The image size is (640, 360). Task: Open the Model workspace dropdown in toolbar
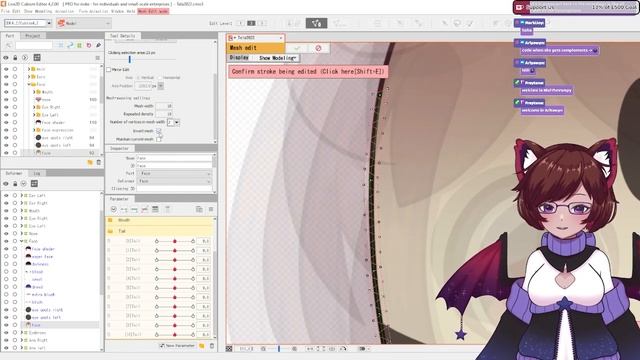click(x=84, y=23)
